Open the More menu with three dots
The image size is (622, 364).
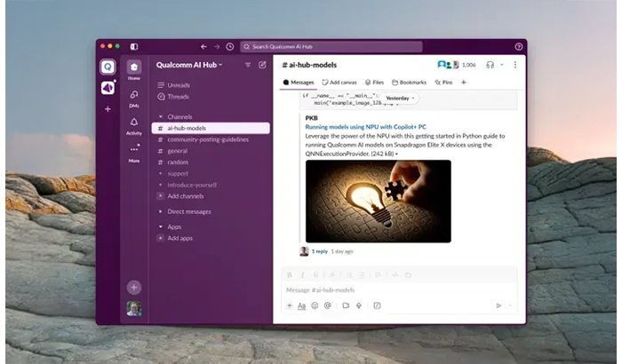tap(134, 154)
